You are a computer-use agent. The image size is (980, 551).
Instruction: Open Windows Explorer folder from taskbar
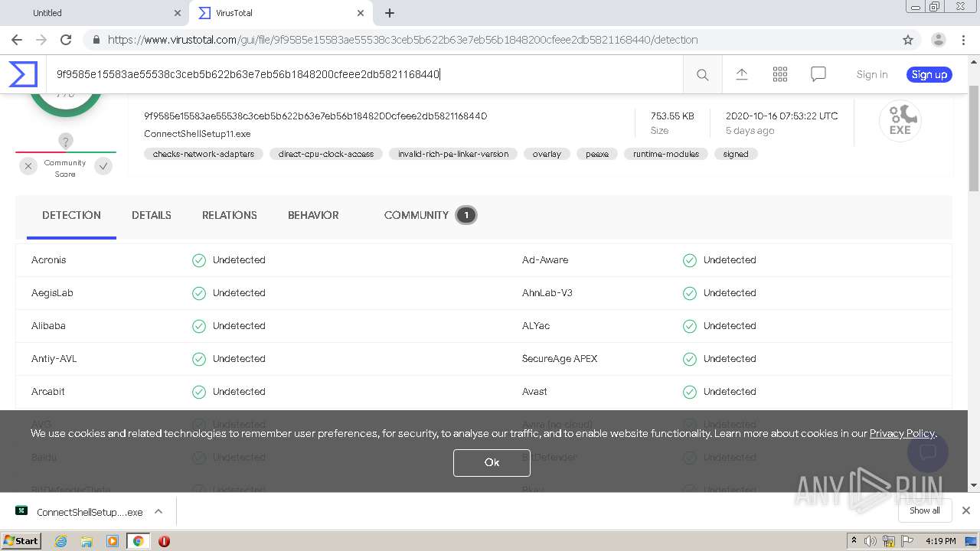click(87, 541)
